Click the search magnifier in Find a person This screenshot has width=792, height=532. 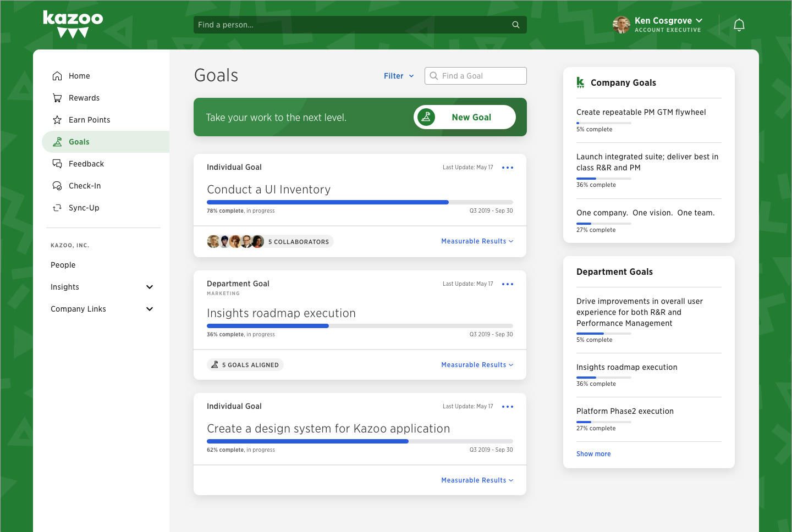pyautogui.click(x=516, y=25)
